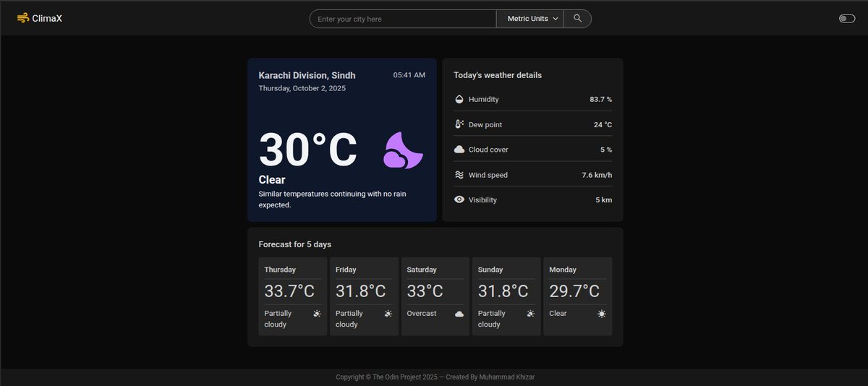868x386 pixels.
Task: Click Monday's clear sun icon
Action: [x=602, y=314]
